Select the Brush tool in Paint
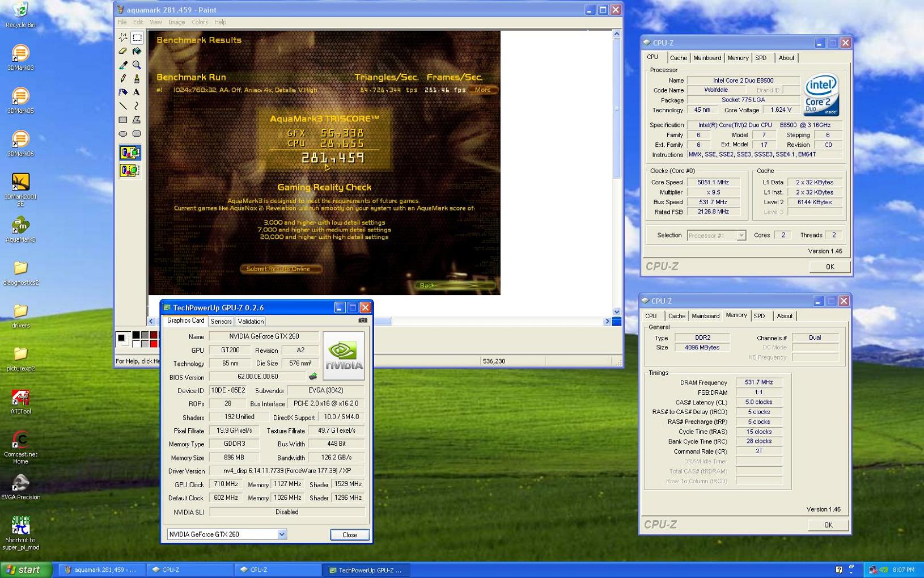The width and height of the screenshot is (924, 578). pyautogui.click(x=137, y=78)
